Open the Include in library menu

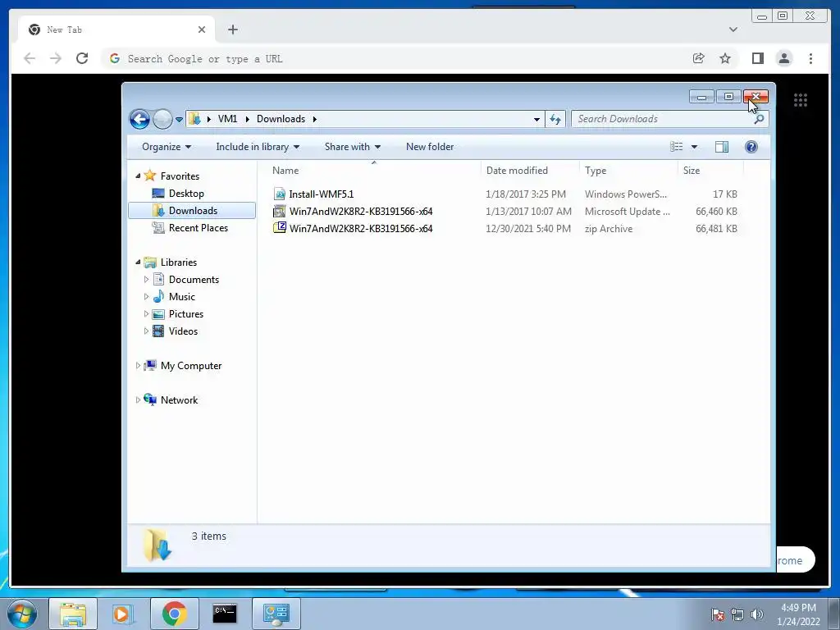tap(258, 147)
